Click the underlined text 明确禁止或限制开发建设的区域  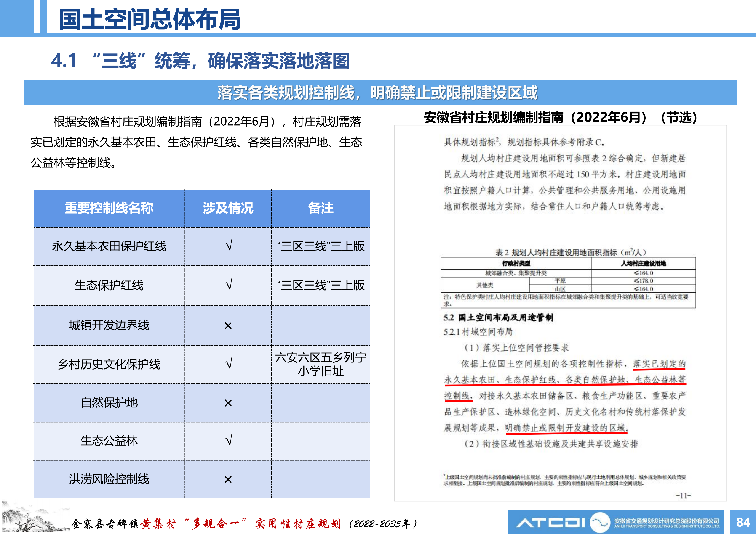point(567,428)
